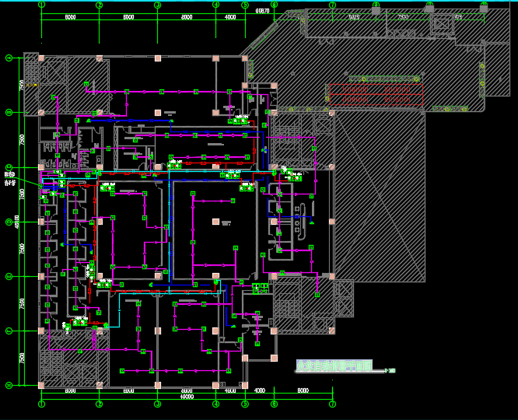518x420 pixels.
Task: Select grid axis bubble 3 on top row
Action: click(157, 5)
